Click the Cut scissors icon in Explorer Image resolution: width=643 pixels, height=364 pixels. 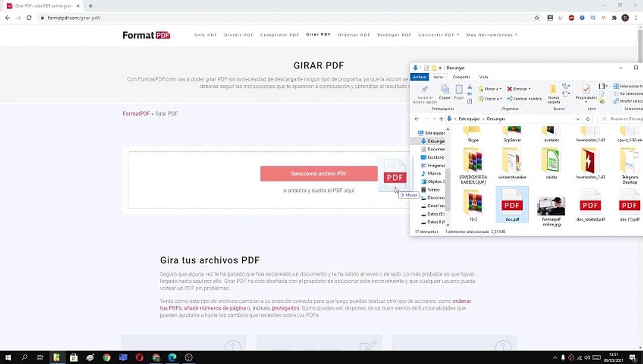tap(470, 87)
